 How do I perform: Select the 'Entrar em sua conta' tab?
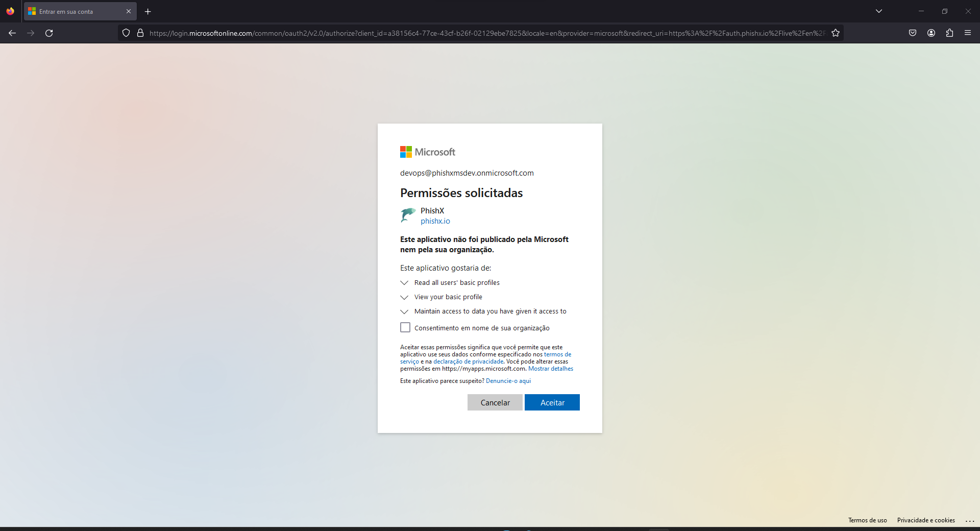coord(80,11)
